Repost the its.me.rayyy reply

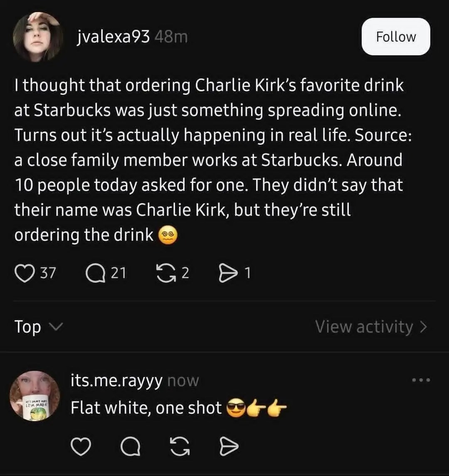pos(180,446)
